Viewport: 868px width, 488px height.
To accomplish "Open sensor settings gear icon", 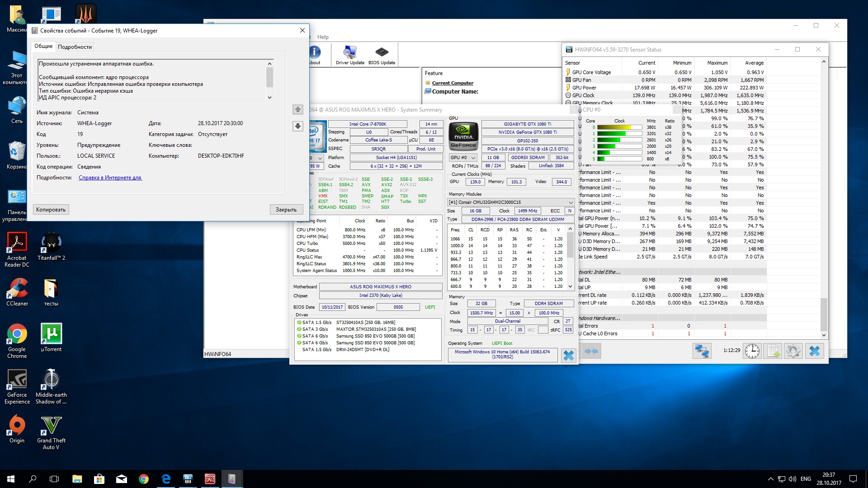I will (793, 351).
